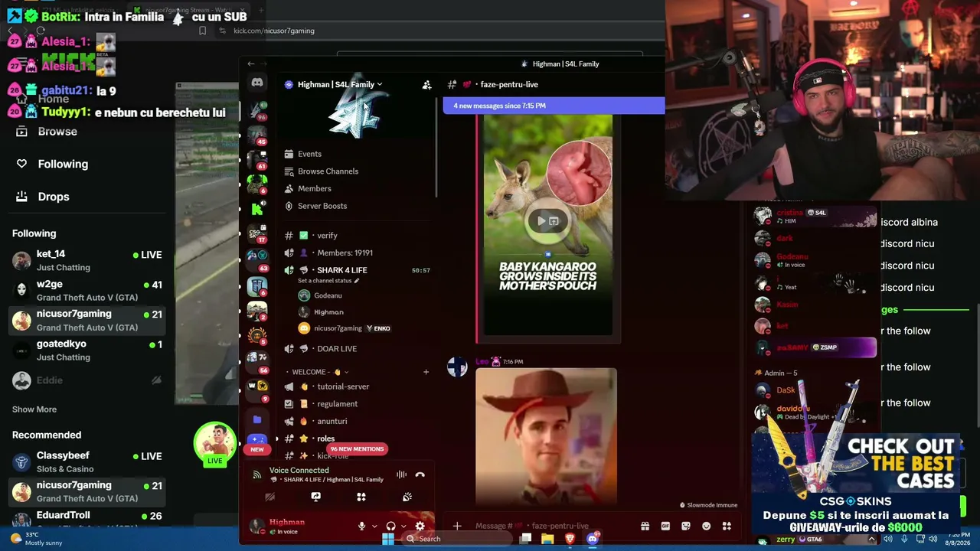Open Browse Channels in Discord sidebar
Screen dimensions: 980x551
(328, 171)
